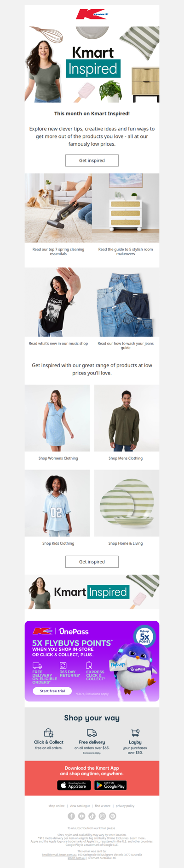Viewport: 184px width, 868px height.
Task: Click the Click & Collect icon
Action: click(x=49, y=733)
